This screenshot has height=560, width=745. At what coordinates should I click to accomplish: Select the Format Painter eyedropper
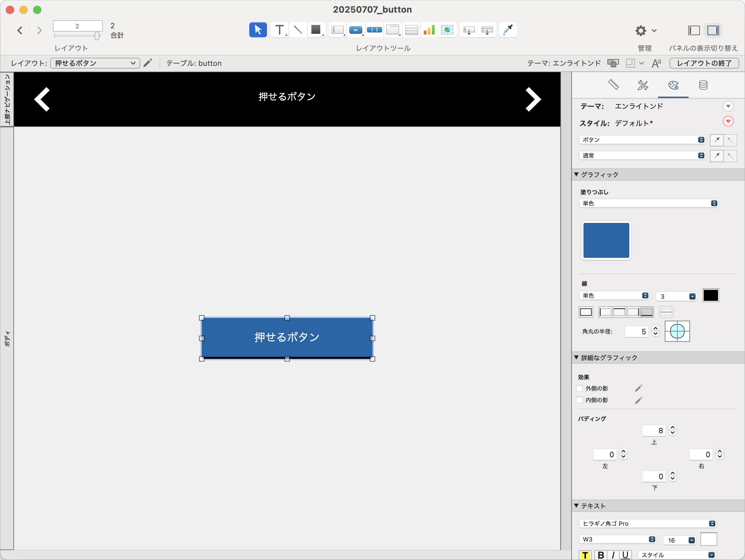tap(508, 30)
